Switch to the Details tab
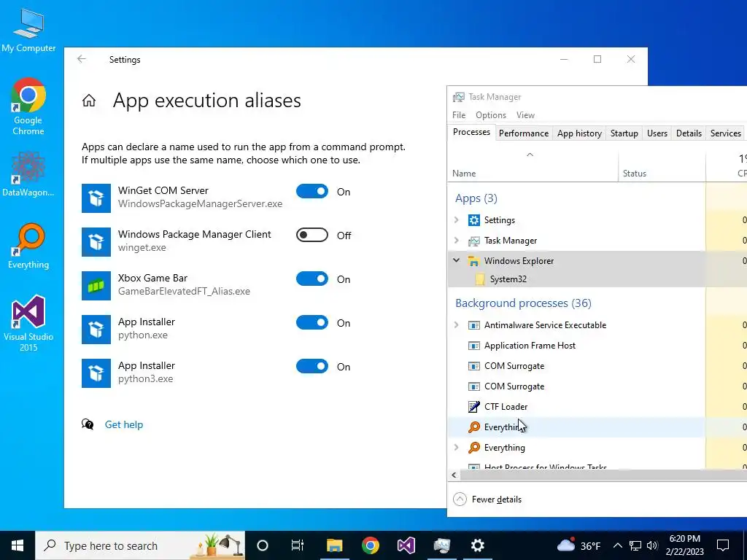 [689, 133]
